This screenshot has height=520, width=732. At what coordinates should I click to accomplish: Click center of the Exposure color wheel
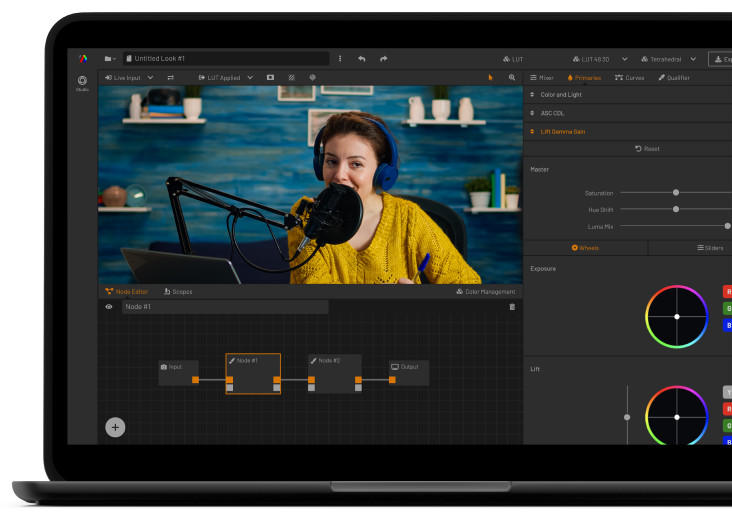pyautogui.click(x=676, y=316)
